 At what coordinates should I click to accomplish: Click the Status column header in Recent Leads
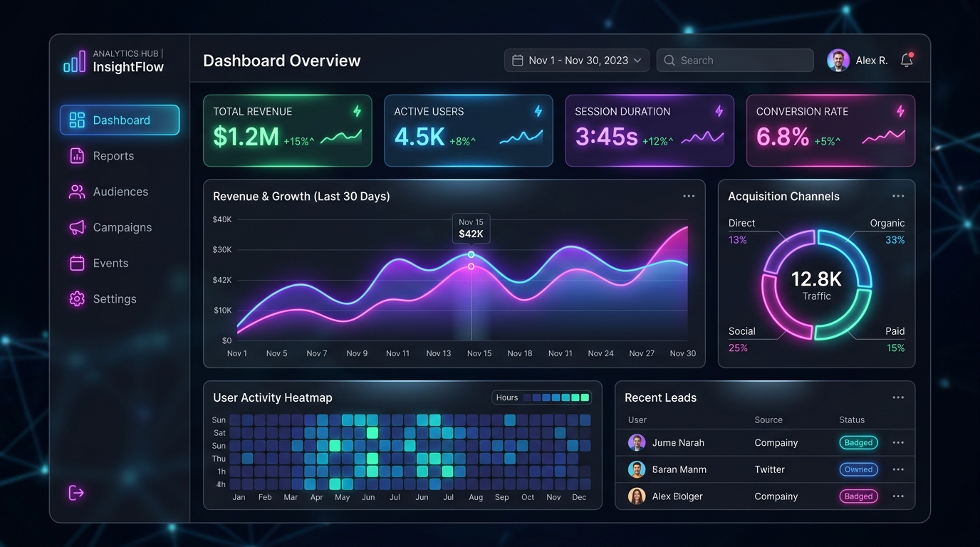click(852, 420)
